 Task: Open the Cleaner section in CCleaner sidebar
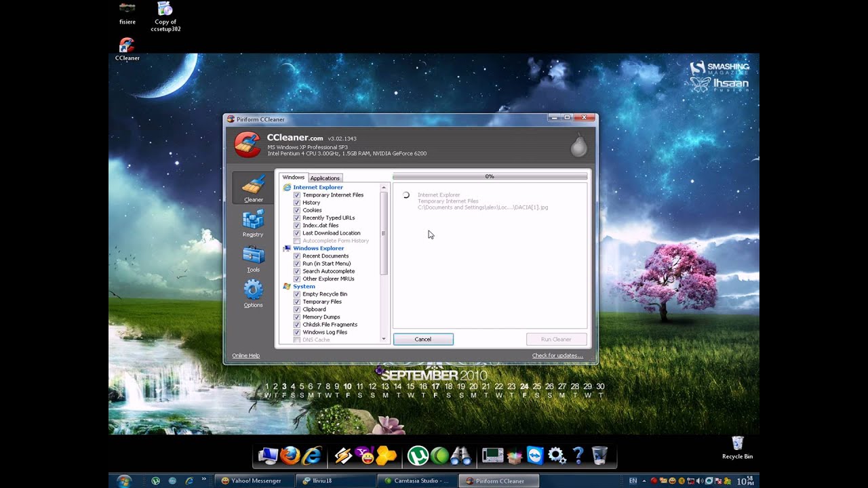pos(253,188)
